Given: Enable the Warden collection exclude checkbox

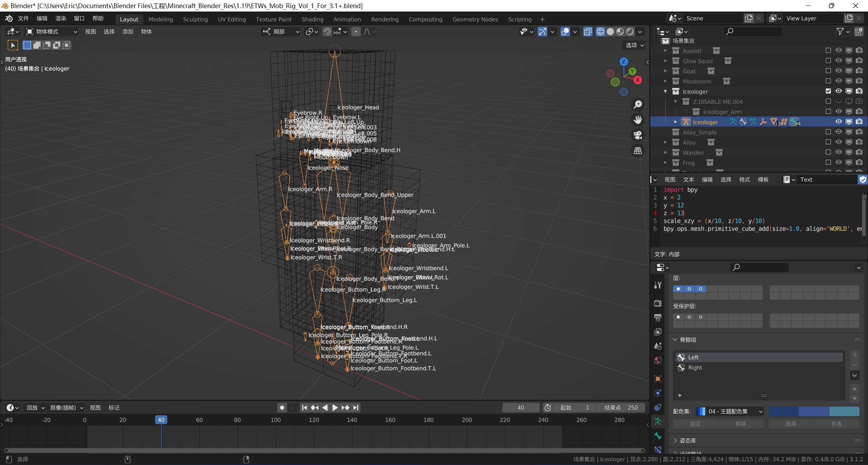Looking at the screenshot, I should click(828, 152).
